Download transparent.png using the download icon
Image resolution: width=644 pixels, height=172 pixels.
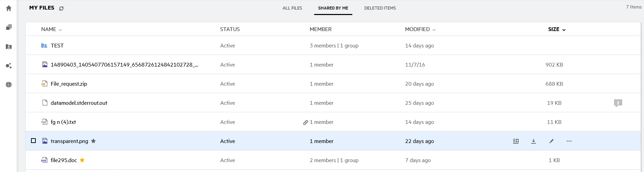[534, 141]
